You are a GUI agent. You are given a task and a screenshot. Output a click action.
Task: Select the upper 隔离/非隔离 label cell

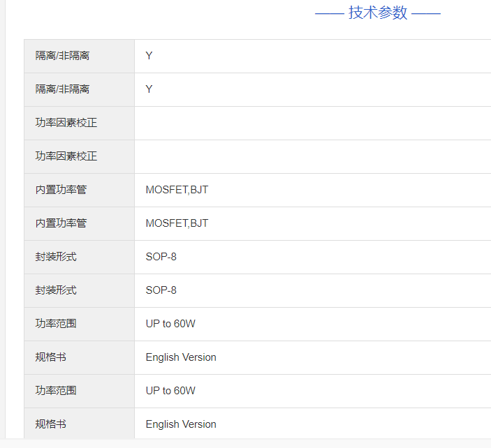click(x=62, y=56)
